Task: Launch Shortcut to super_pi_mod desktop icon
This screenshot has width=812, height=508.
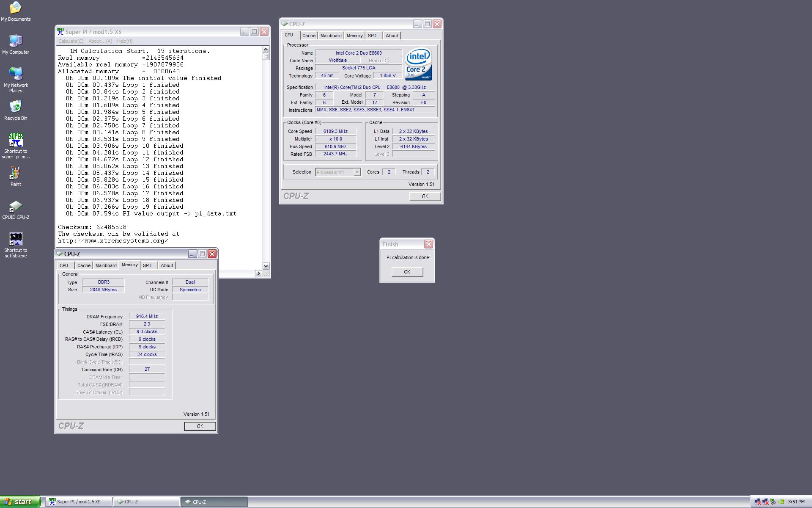Action: pyautogui.click(x=16, y=146)
